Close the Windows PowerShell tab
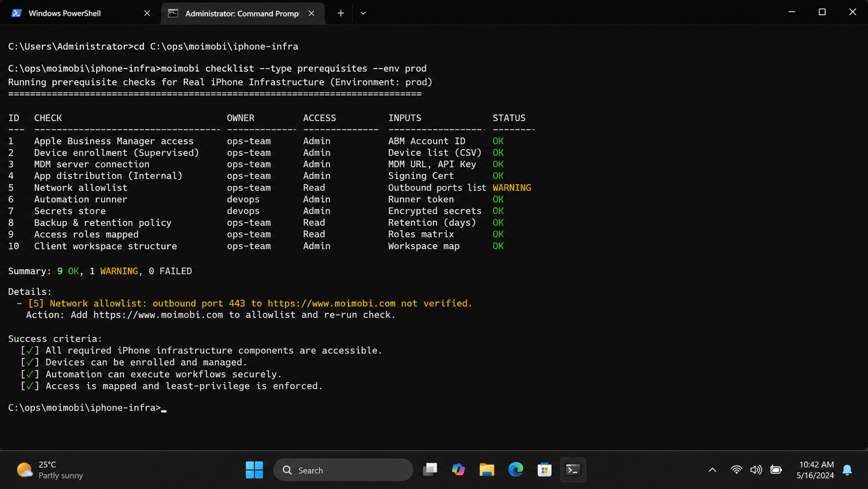Viewport: 868px width, 489px height. coord(147,13)
